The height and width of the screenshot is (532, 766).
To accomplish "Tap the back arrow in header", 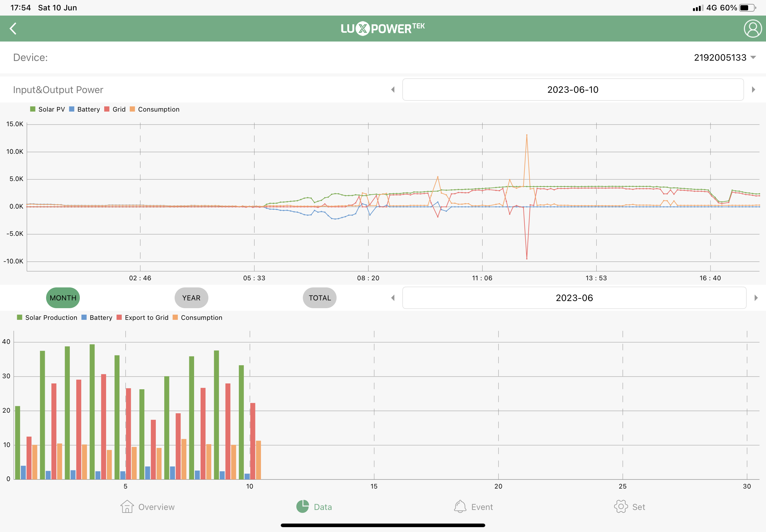I will [x=13, y=29].
